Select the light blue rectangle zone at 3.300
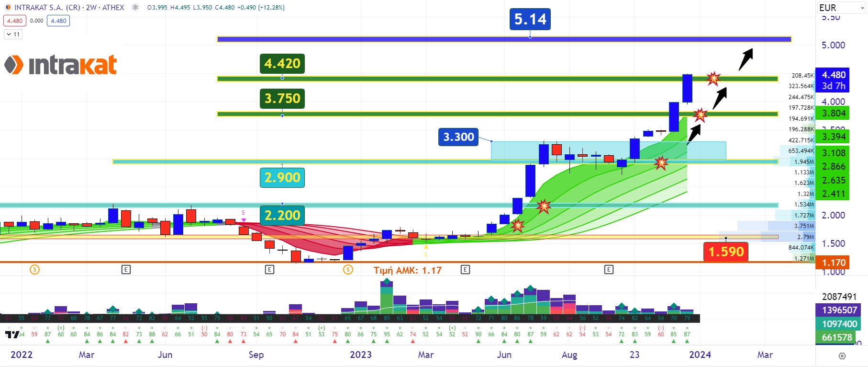Viewport: 868px width, 367px height. coord(608,150)
